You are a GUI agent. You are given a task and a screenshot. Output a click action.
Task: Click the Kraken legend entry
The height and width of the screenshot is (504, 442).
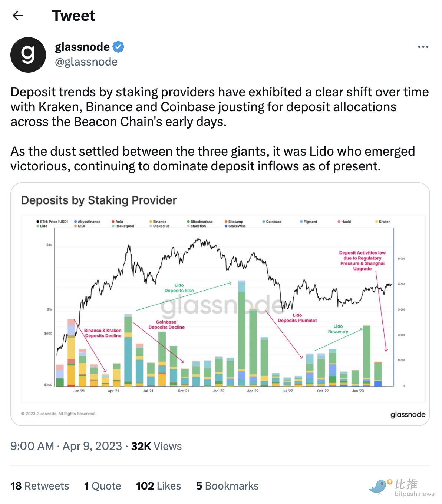[x=383, y=222]
